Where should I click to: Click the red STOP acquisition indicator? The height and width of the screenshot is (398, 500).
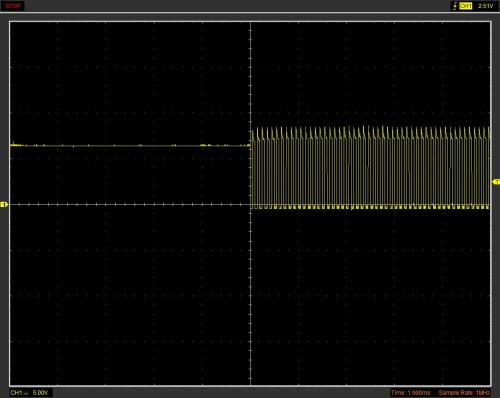(x=13, y=6)
